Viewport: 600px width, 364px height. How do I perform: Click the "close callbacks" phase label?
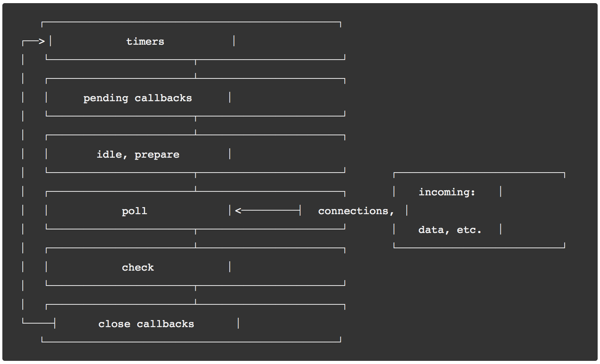(146, 324)
